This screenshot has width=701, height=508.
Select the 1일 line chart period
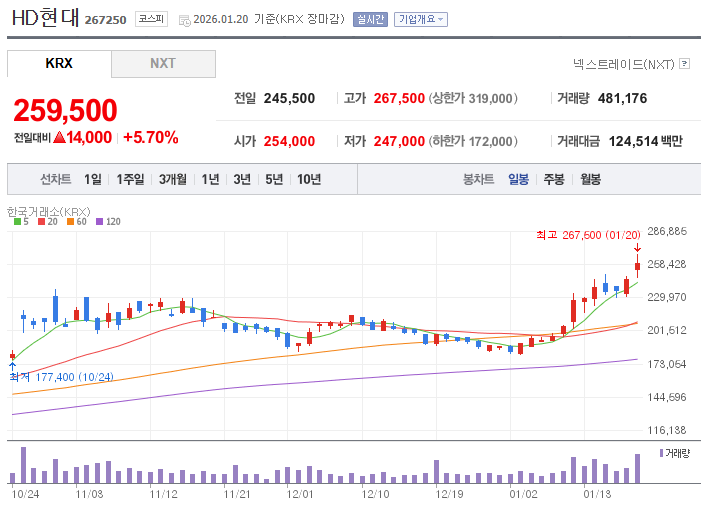[x=93, y=179]
